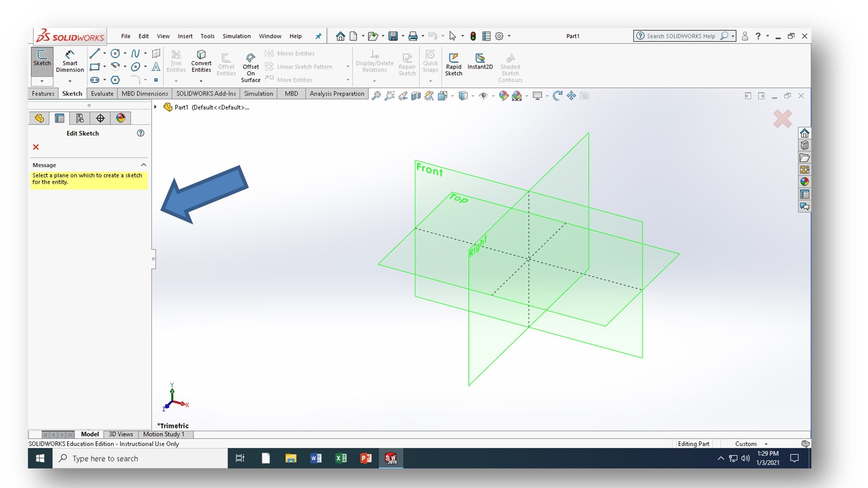Select the Spline sketch tool
The width and height of the screenshot is (868, 488).
pos(135,54)
